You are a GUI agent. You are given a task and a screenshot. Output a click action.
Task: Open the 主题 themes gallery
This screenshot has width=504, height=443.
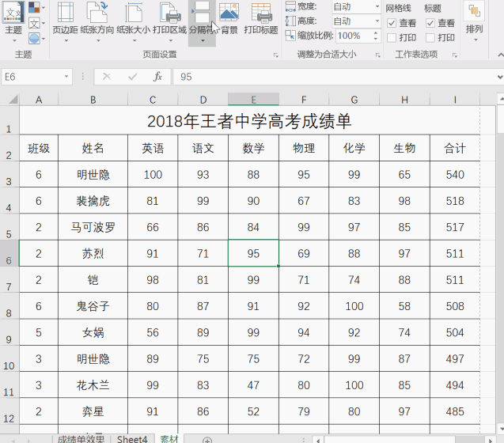(x=13, y=22)
